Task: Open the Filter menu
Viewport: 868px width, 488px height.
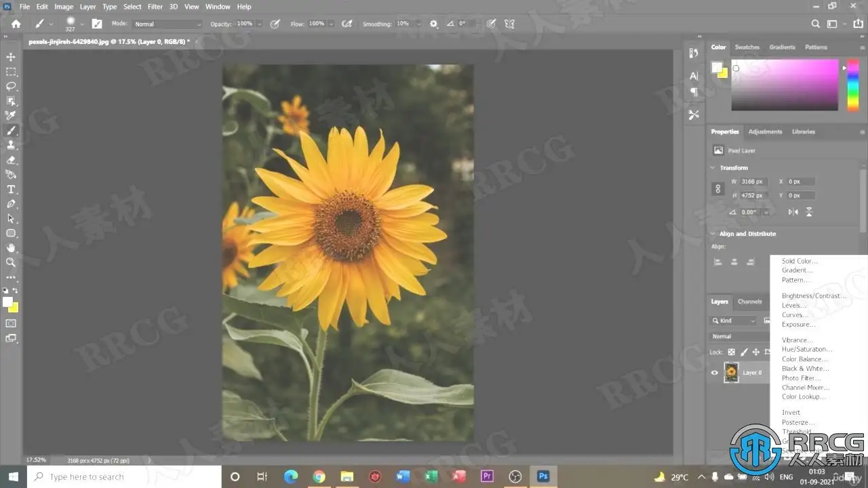Action: pyautogui.click(x=155, y=7)
